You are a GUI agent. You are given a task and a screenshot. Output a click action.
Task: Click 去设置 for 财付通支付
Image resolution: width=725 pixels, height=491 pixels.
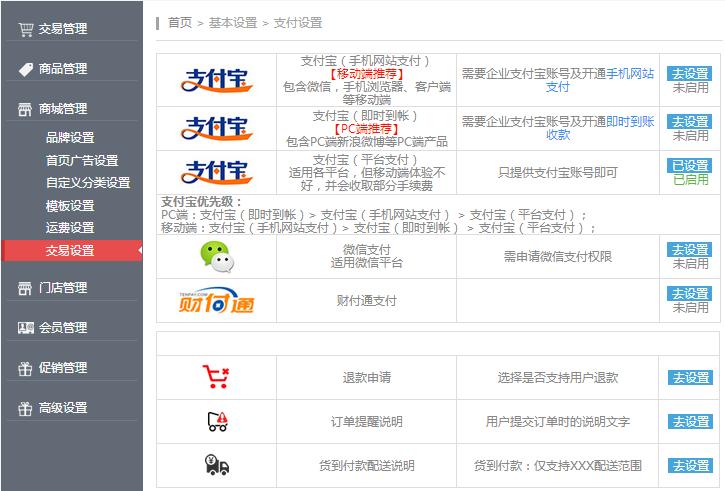coord(689,294)
